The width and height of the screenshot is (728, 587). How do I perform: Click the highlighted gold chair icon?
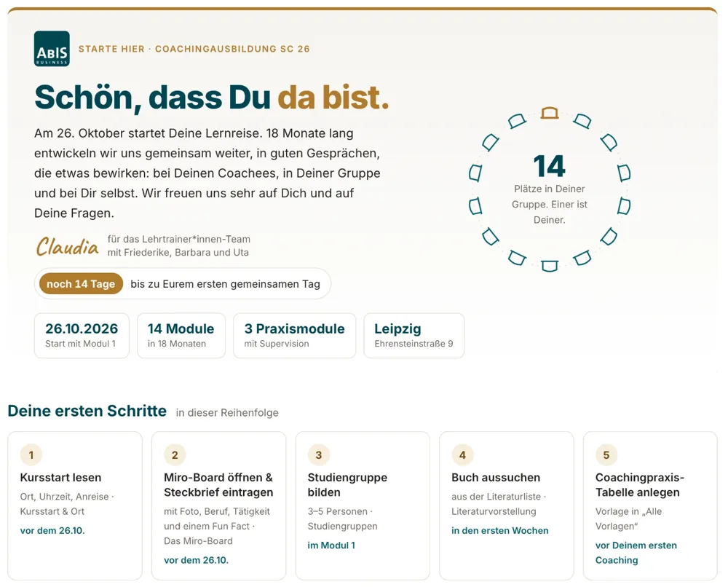pyautogui.click(x=549, y=113)
